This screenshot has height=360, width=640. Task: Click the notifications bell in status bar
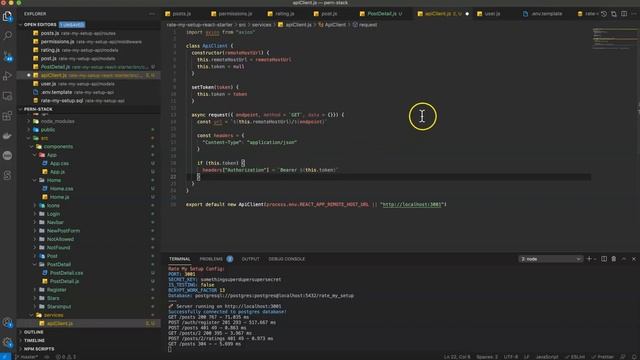pyautogui.click(x=634, y=357)
